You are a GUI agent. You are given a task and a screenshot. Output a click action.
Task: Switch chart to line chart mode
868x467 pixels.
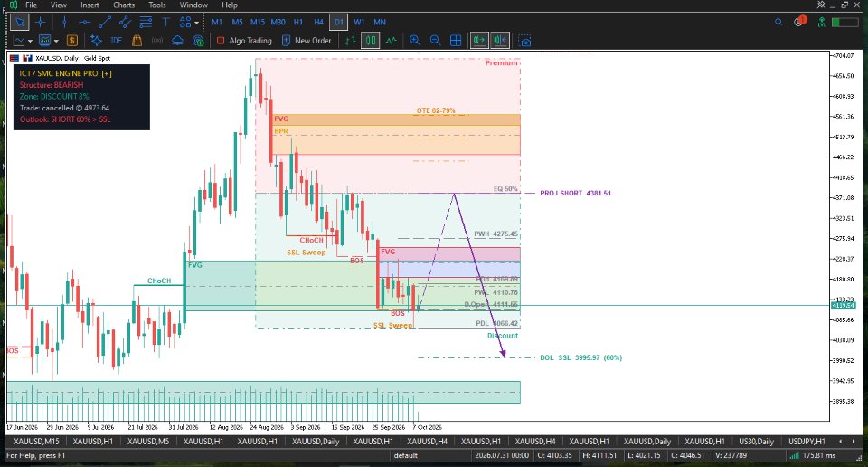(392, 41)
